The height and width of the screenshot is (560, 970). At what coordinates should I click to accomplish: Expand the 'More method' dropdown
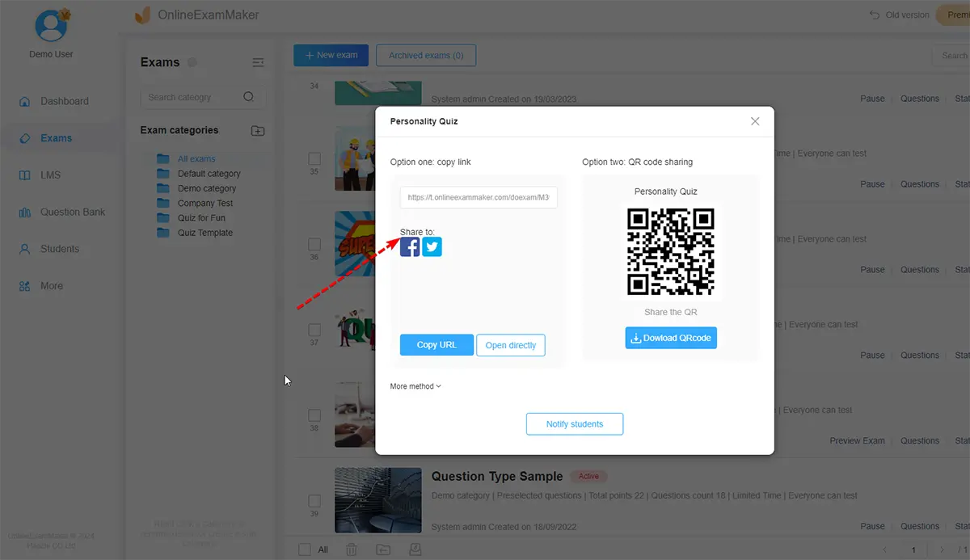point(415,386)
